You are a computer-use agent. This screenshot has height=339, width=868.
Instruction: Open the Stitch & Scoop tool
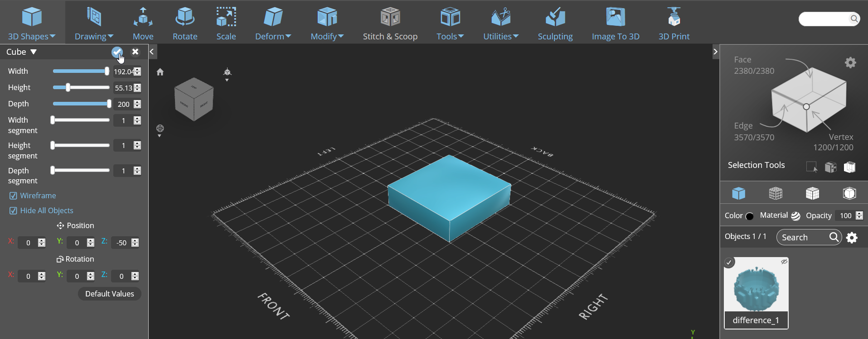390,23
